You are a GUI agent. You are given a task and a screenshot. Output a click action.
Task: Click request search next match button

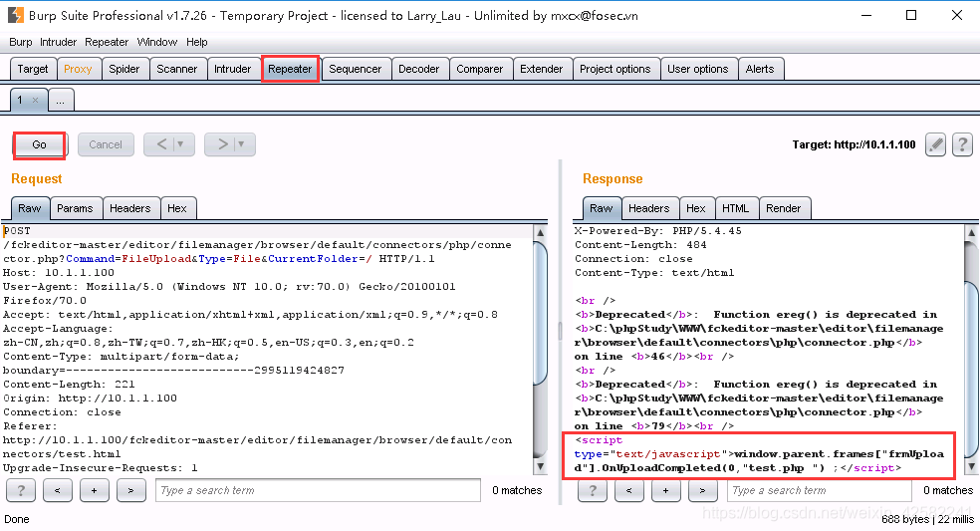130,490
